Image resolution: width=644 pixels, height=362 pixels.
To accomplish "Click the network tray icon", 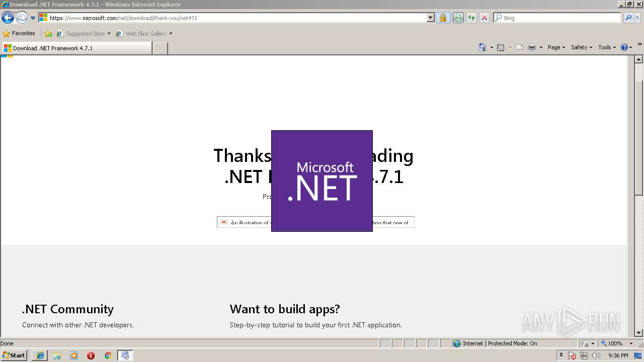I will point(584,355).
